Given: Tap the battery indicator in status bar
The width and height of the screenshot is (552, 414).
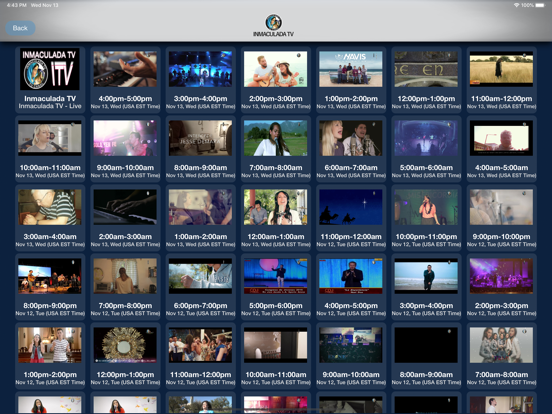Looking at the screenshot, I should (x=540, y=5).
